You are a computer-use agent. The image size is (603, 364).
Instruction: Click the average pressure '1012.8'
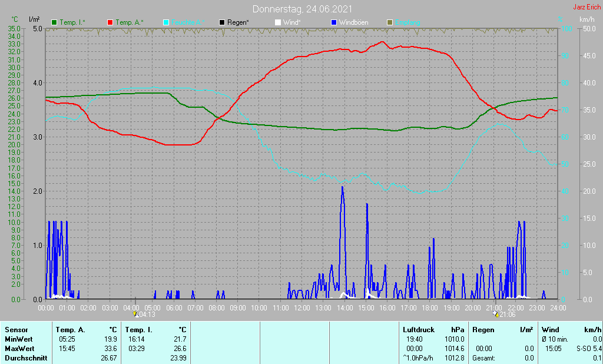[455, 358]
